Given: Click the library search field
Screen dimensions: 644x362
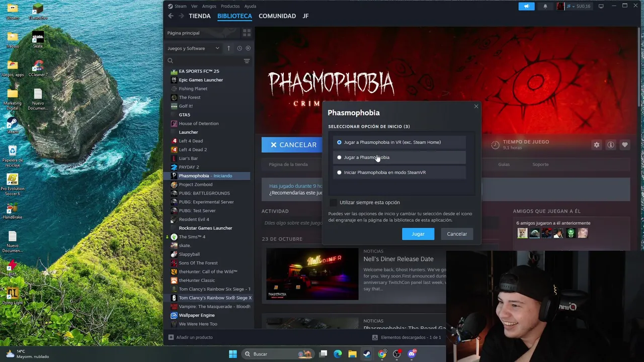Looking at the screenshot, I should click(x=205, y=61).
